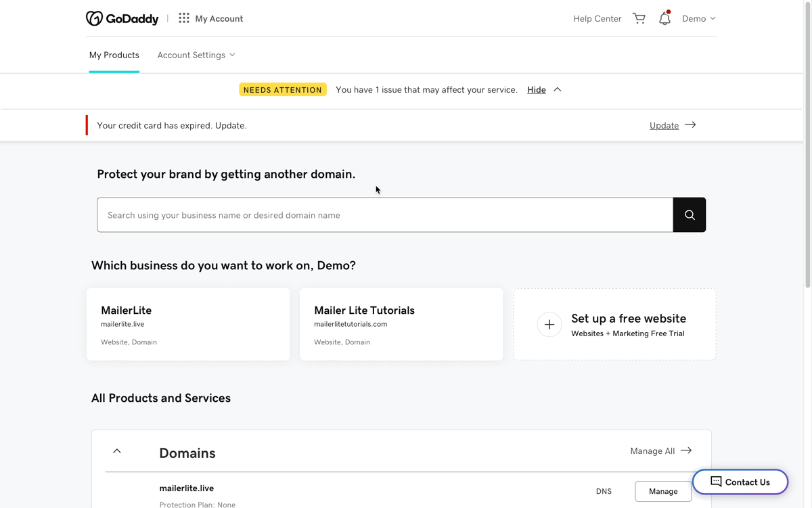Viewport: 812px width, 508px height.
Task: Collapse the Domains section
Action: [117, 451]
